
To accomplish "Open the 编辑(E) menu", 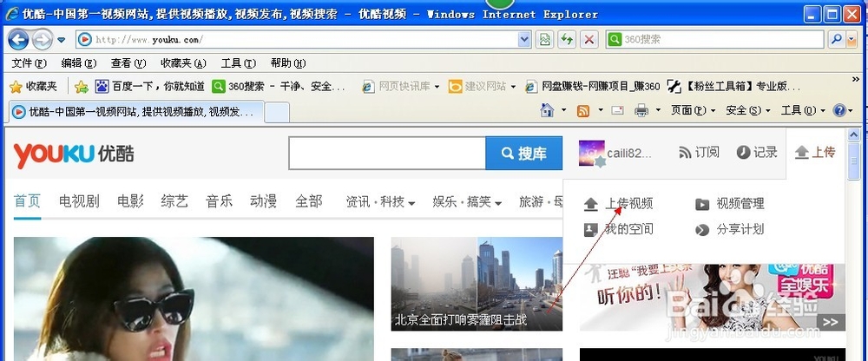I will pyautogui.click(x=79, y=63).
